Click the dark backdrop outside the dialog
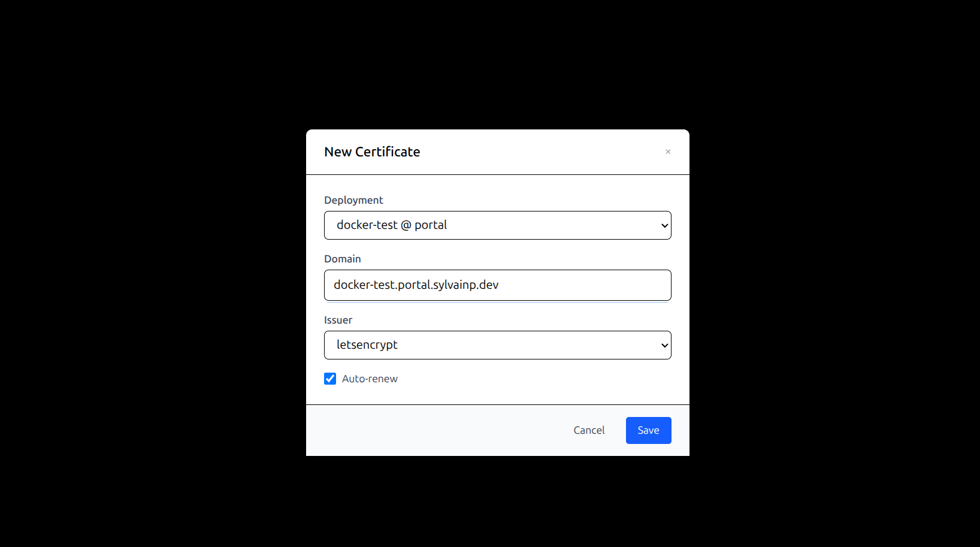The height and width of the screenshot is (547, 980). click(x=150, y=270)
